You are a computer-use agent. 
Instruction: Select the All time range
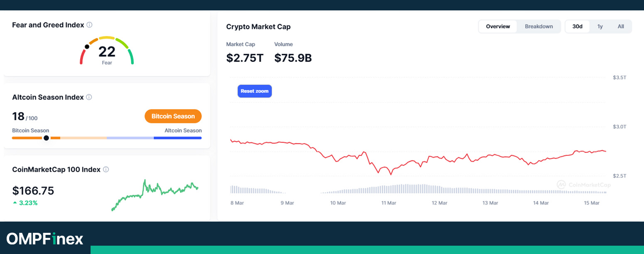click(x=621, y=27)
